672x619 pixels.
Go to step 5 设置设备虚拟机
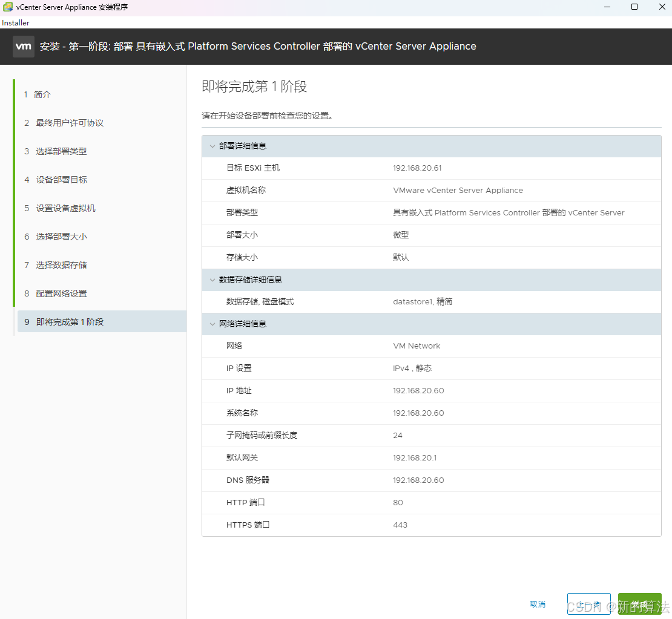59,208
